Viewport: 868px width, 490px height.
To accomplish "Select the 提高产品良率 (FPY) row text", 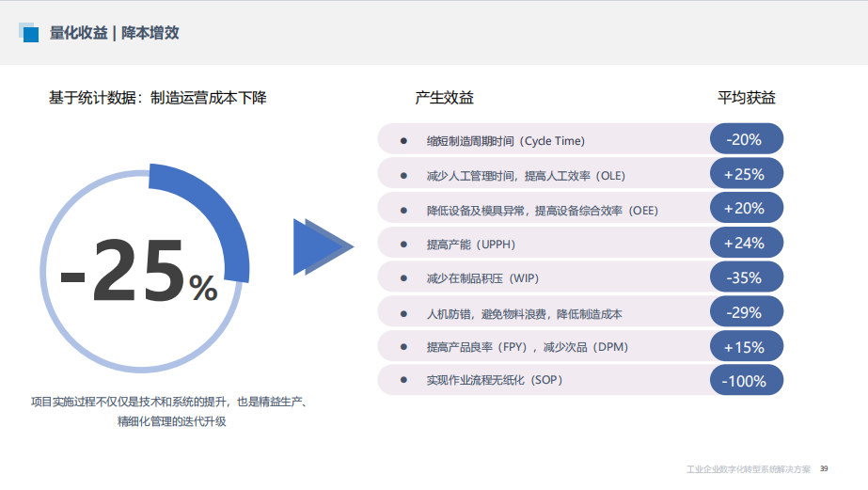I will [x=527, y=347].
